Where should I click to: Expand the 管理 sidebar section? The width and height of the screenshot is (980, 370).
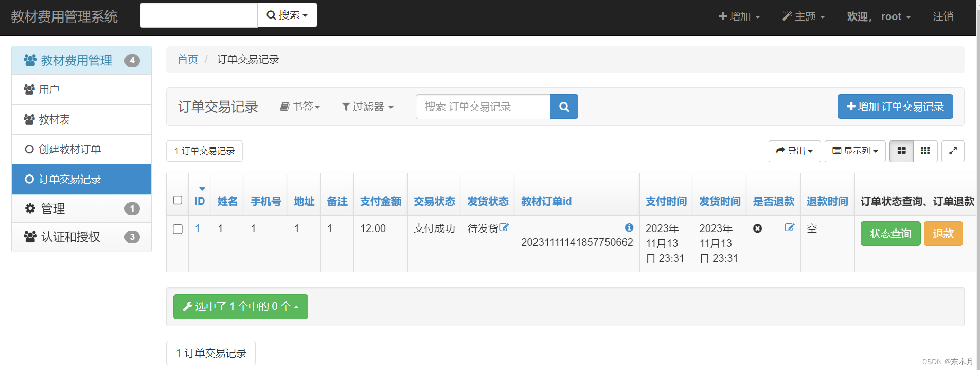click(81, 208)
